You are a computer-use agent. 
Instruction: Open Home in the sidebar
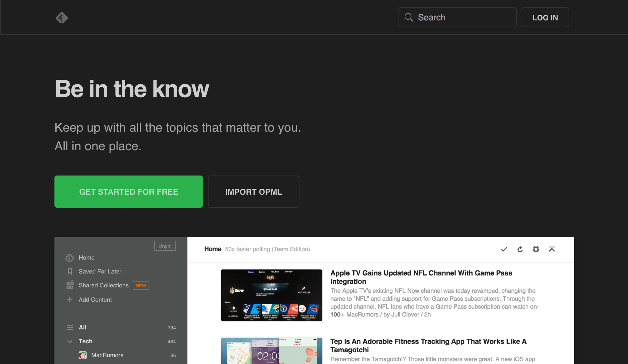pyautogui.click(x=87, y=258)
